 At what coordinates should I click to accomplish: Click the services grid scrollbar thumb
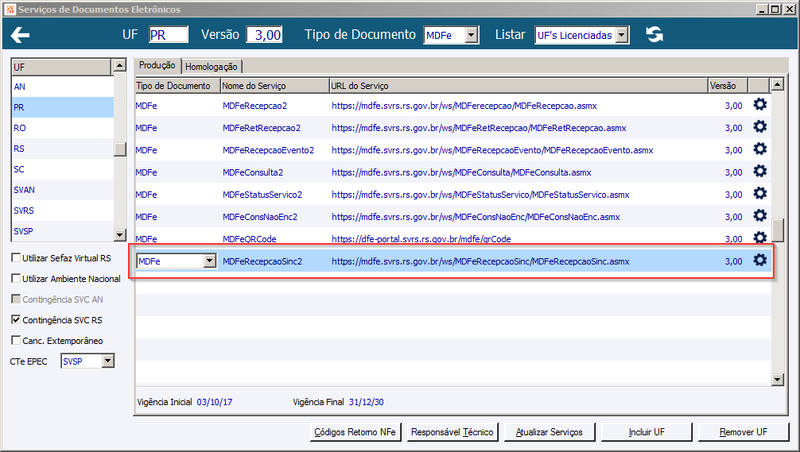(777, 230)
